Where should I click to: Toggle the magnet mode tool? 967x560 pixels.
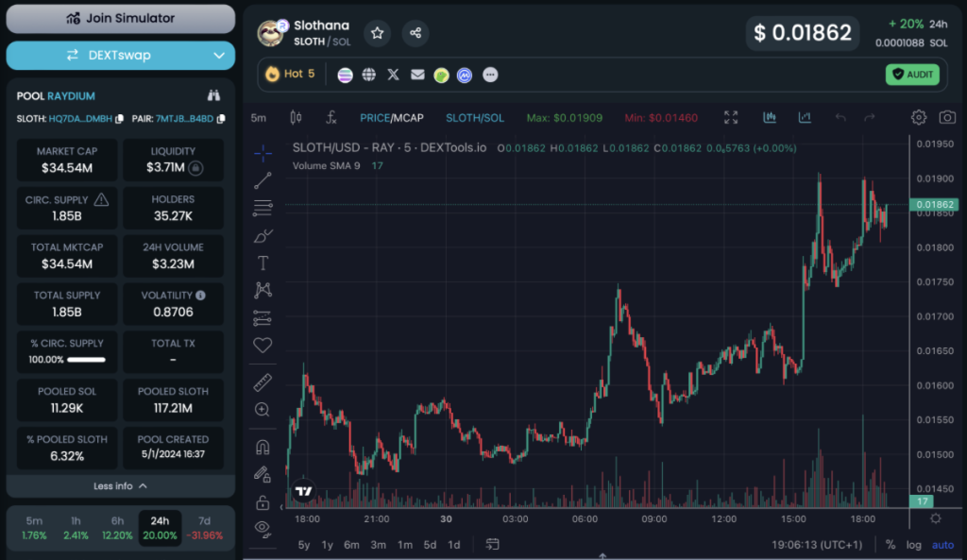pos(263,447)
